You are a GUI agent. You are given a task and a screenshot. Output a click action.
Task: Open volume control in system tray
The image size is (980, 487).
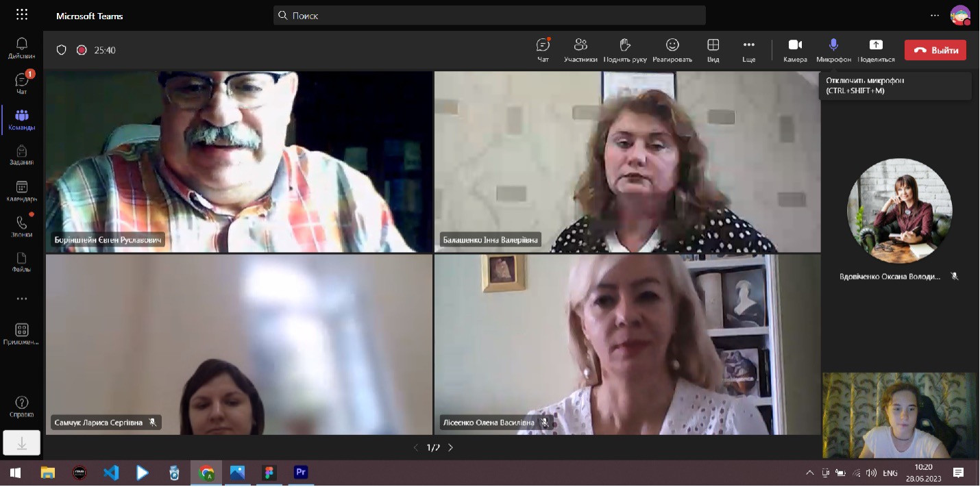click(x=872, y=473)
